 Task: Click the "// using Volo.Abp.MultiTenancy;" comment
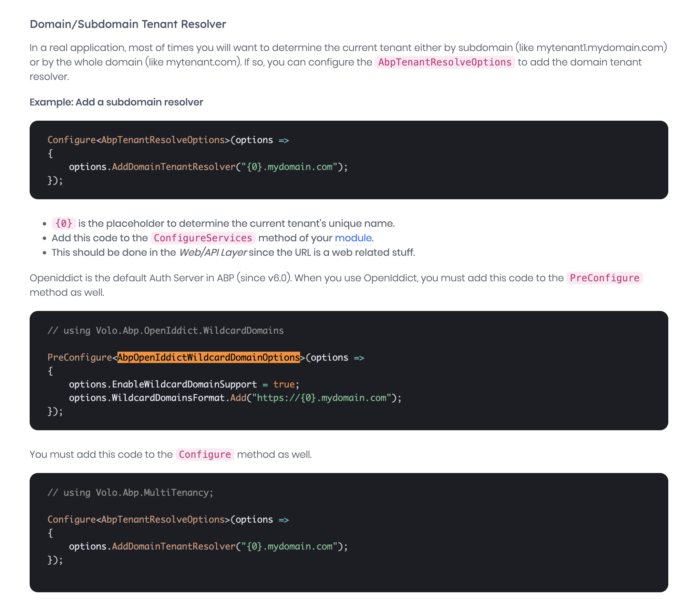[x=130, y=493]
